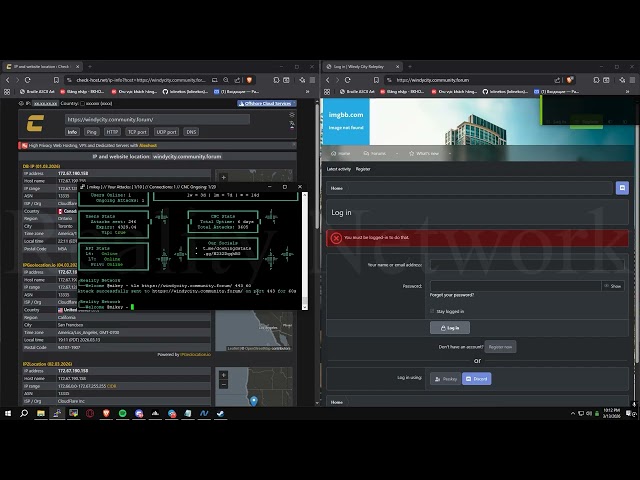The width and height of the screenshot is (640, 480).
Task: Click the check-host yellow logo icon
Action: tap(35, 121)
